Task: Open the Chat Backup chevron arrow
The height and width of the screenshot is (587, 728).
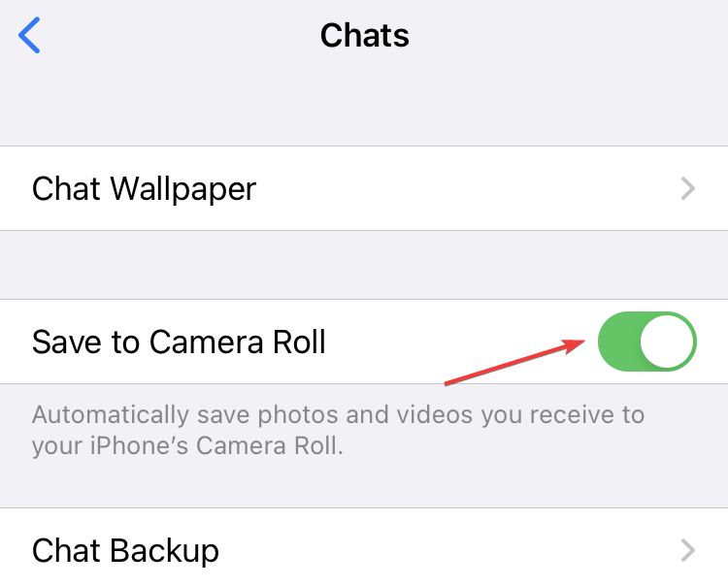Action: point(687,550)
